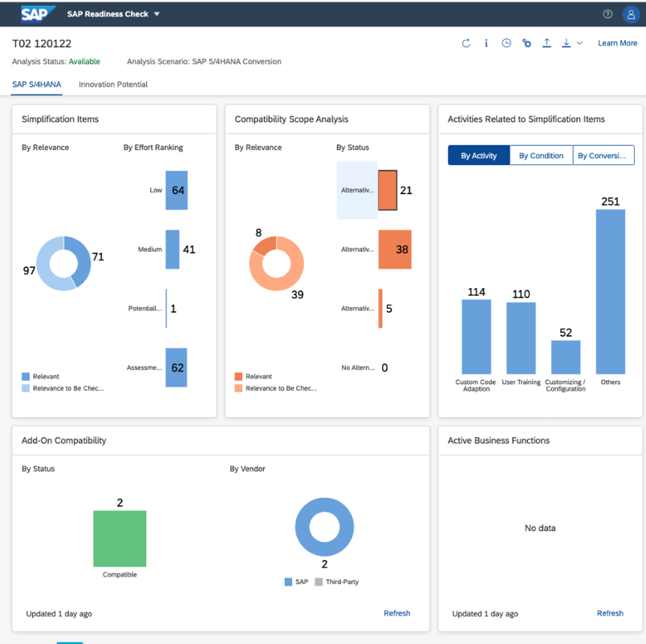Click the refresh analysis icon

pyautogui.click(x=466, y=43)
